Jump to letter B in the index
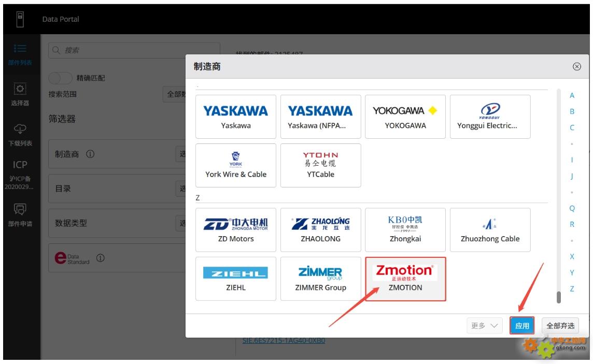 572,111
